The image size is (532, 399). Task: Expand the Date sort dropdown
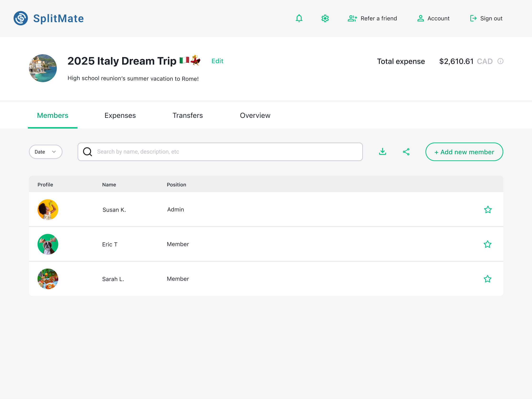(x=45, y=152)
